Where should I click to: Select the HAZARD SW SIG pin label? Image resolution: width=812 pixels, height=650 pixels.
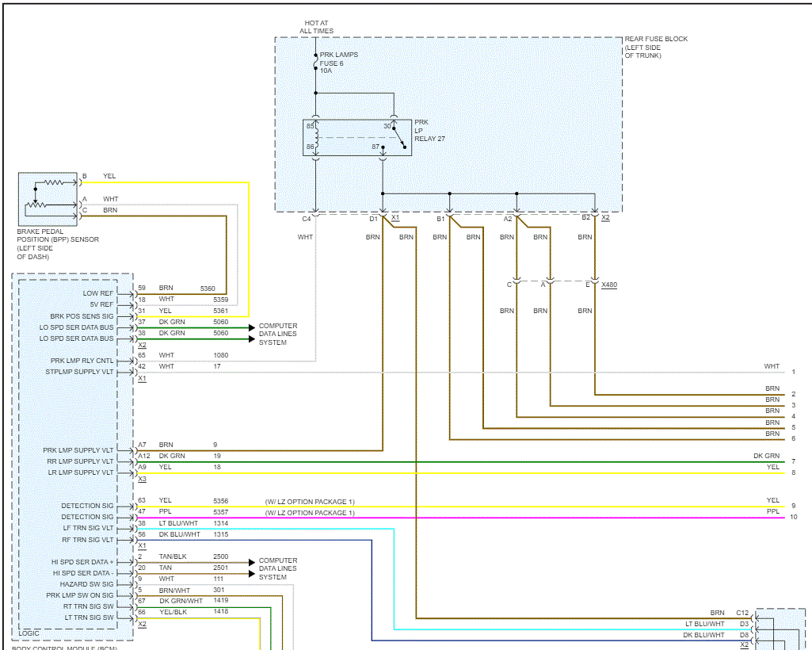click(x=86, y=584)
